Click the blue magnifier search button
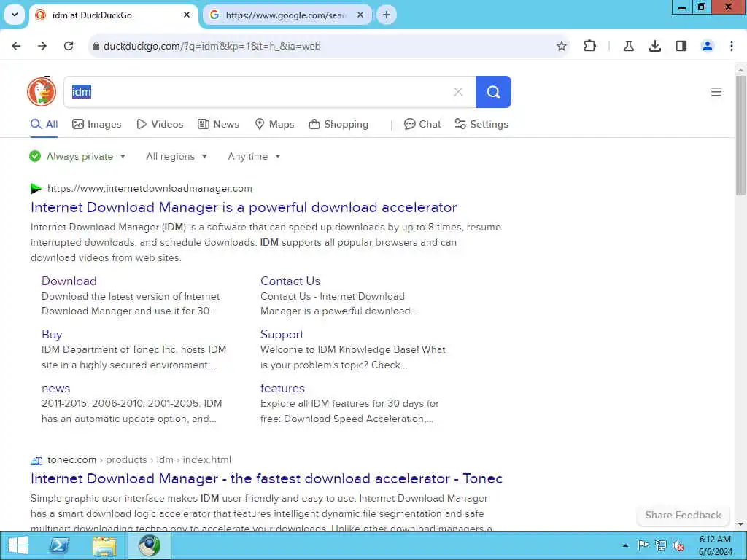Screen dimensions: 747x560 [494, 92]
